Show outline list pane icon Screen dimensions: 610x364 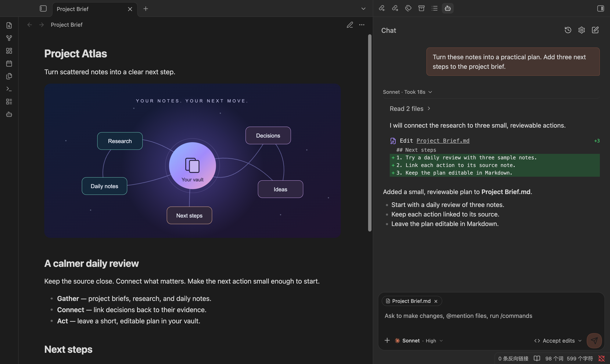tap(434, 8)
